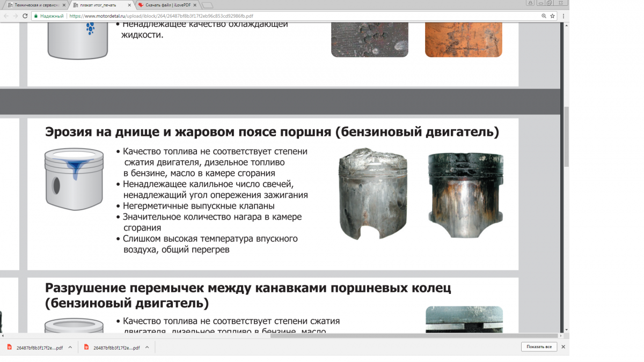644x362 pixels.
Task: Bookmark this page with the star icon
Action: (552, 16)
